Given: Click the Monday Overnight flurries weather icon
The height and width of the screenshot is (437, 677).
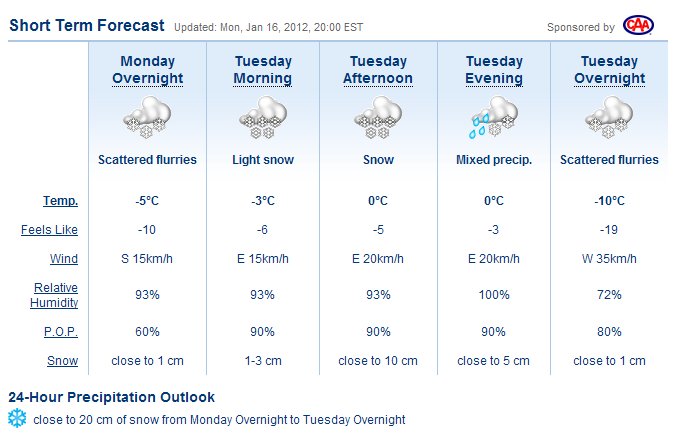Looking at the screenshot, I should (147, 119).
